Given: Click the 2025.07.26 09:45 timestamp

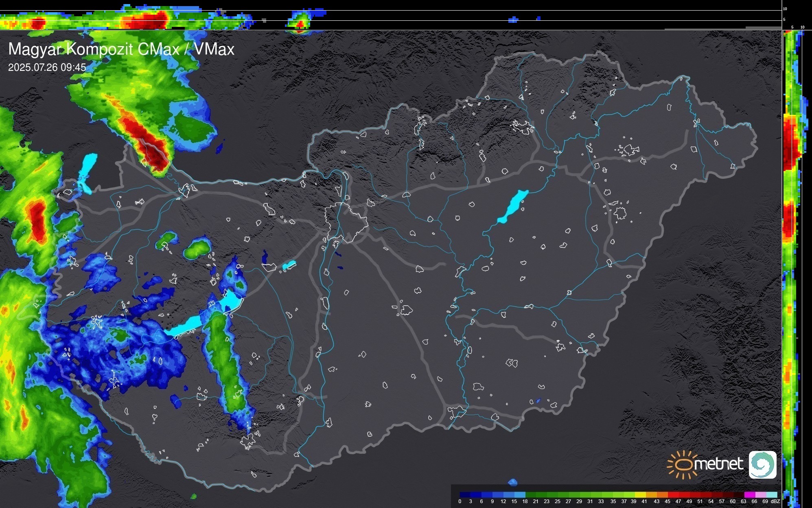Looking at the screenshot, I should (x=47, y=67).
